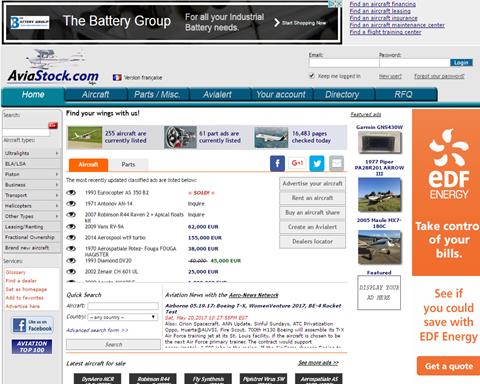Click the red search go button
This screenshot has width=480, height=384.
(x=53, y=125)
